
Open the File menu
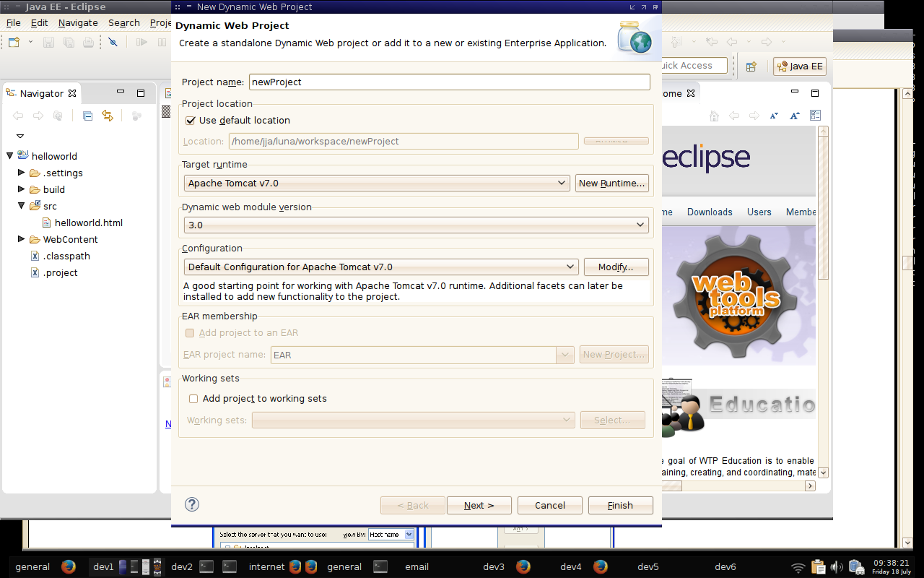click(x=14, y=23)
